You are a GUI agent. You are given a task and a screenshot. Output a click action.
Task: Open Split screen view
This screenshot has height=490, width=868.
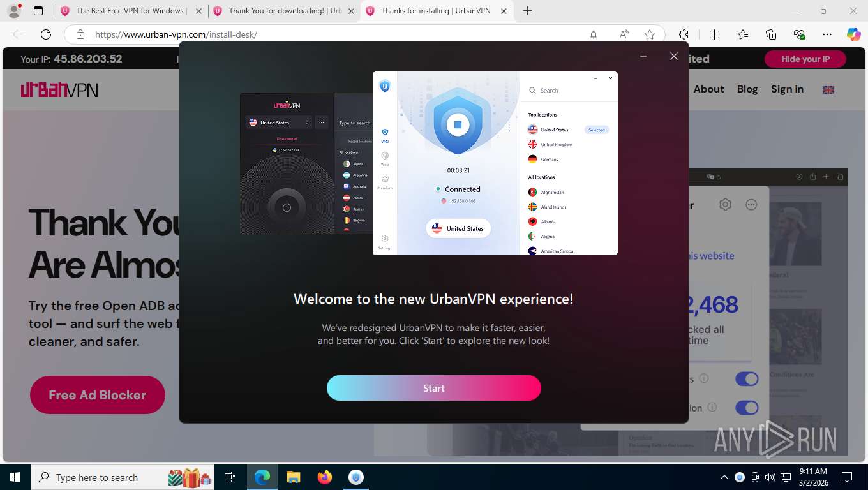pyautogui.click(x=715, y=34)
